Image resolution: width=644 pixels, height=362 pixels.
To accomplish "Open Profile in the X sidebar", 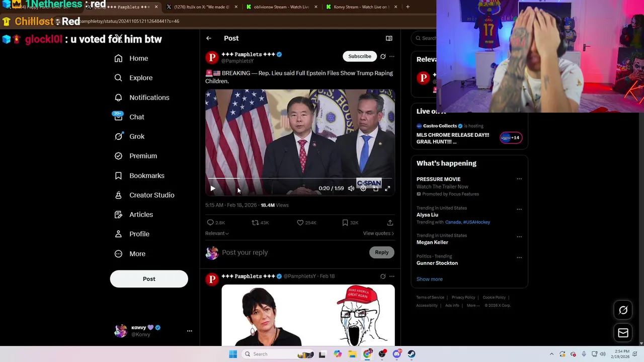I will pyautogui.click(x=132, y=234).
